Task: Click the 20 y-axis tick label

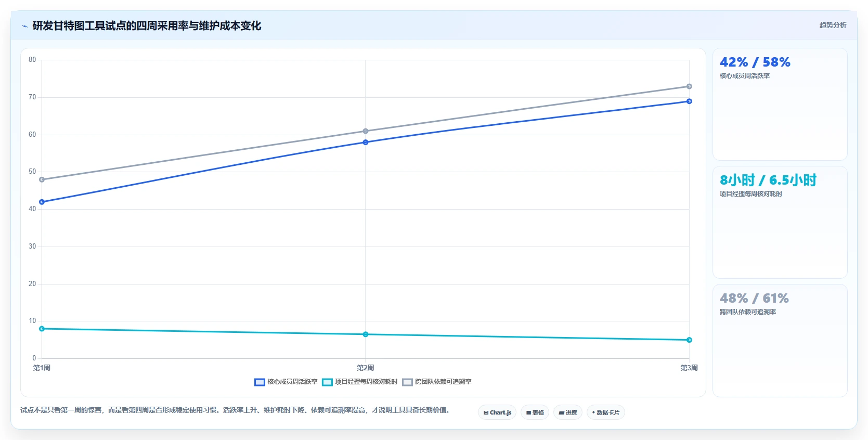Action: click(x=32, y=283)
